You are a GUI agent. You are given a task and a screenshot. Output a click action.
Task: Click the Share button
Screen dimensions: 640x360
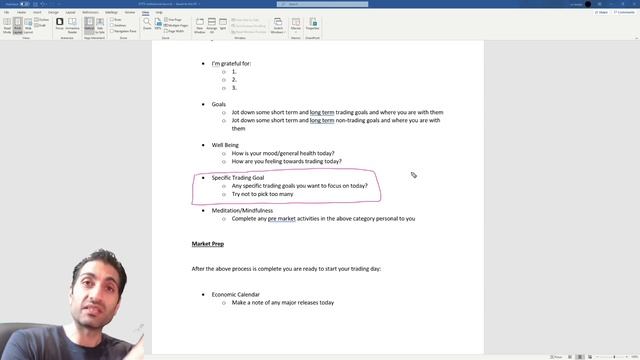coord(601,13)
